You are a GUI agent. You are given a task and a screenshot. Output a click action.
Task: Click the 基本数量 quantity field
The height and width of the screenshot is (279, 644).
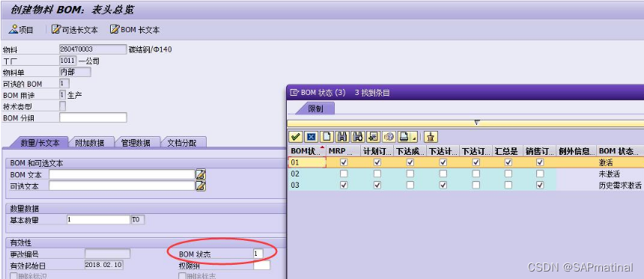point(99,219)
